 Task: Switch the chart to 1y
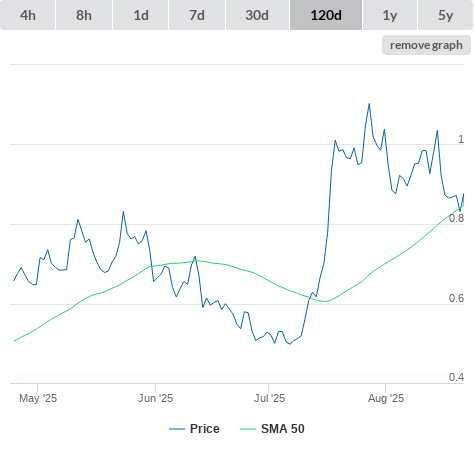click(390, 15)
